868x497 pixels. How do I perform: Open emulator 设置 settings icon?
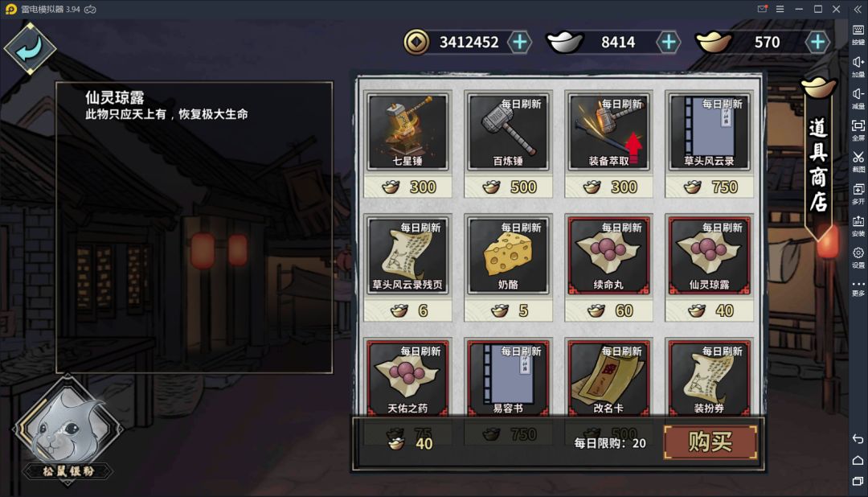(858, 257)
